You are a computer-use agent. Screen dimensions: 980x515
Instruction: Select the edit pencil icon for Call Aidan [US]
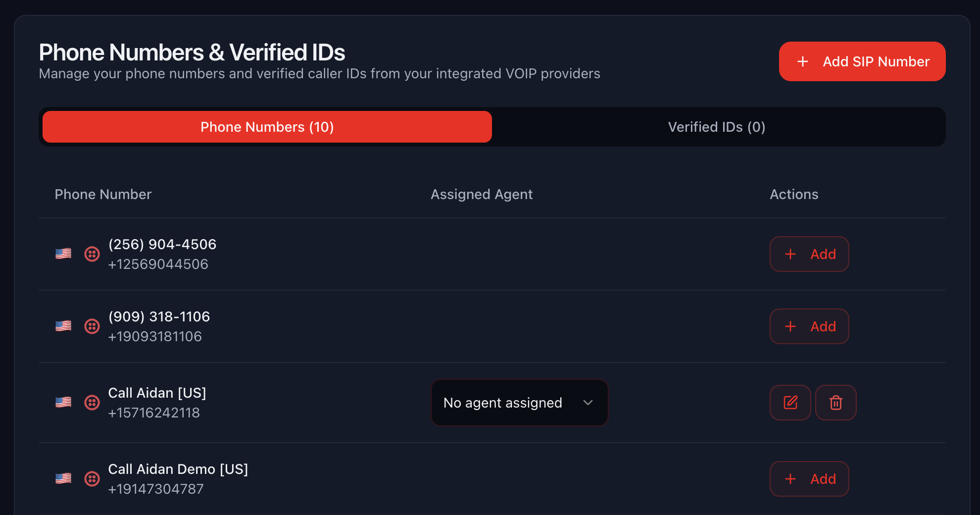790,403
